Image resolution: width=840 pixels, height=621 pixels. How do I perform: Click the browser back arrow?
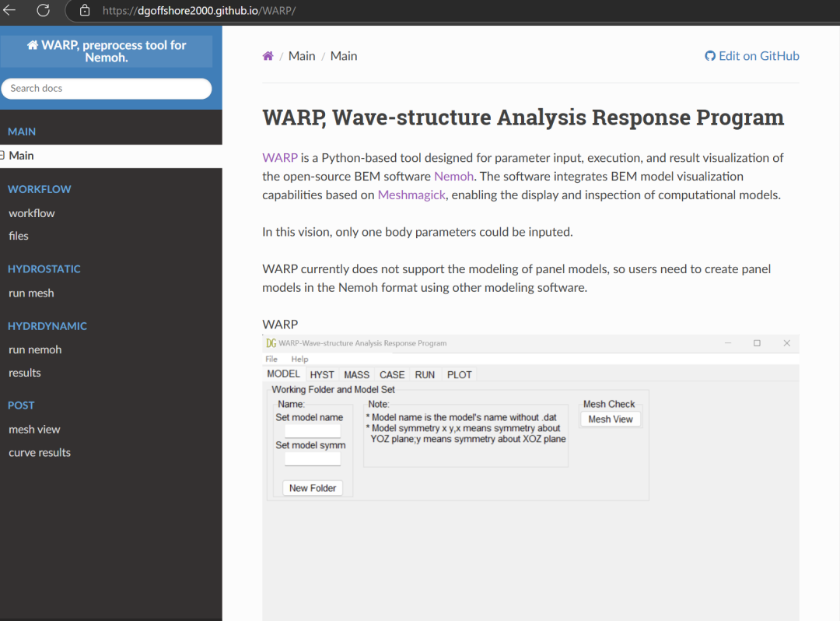pyautogui.click(x=10, y=10)
